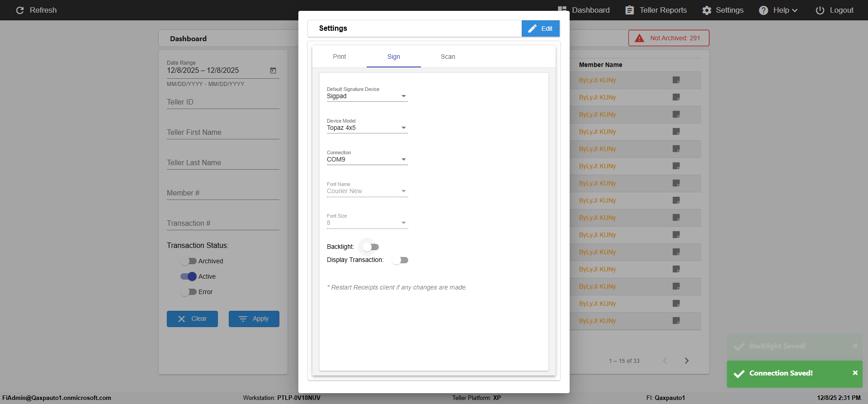Open the note icon in eleventh ByLyJI KUNy row
This screenshot has height=404, width=868.
[x=676, y=252]
